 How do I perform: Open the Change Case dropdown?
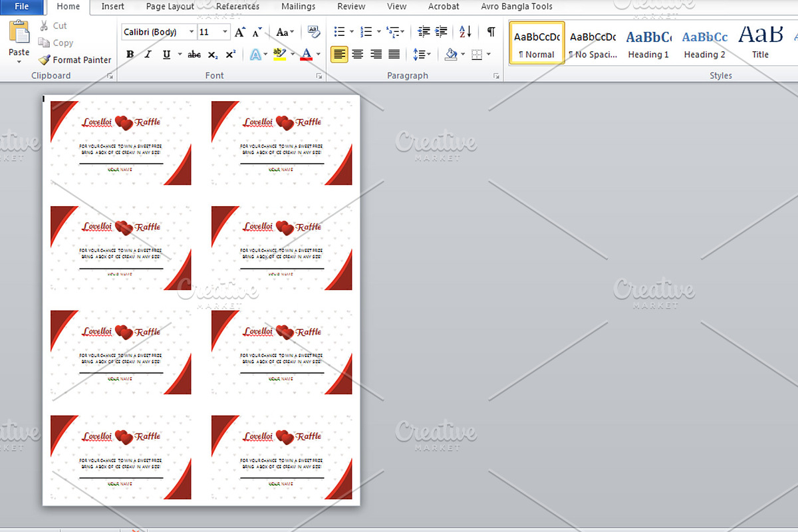click(x=285, y=32)
